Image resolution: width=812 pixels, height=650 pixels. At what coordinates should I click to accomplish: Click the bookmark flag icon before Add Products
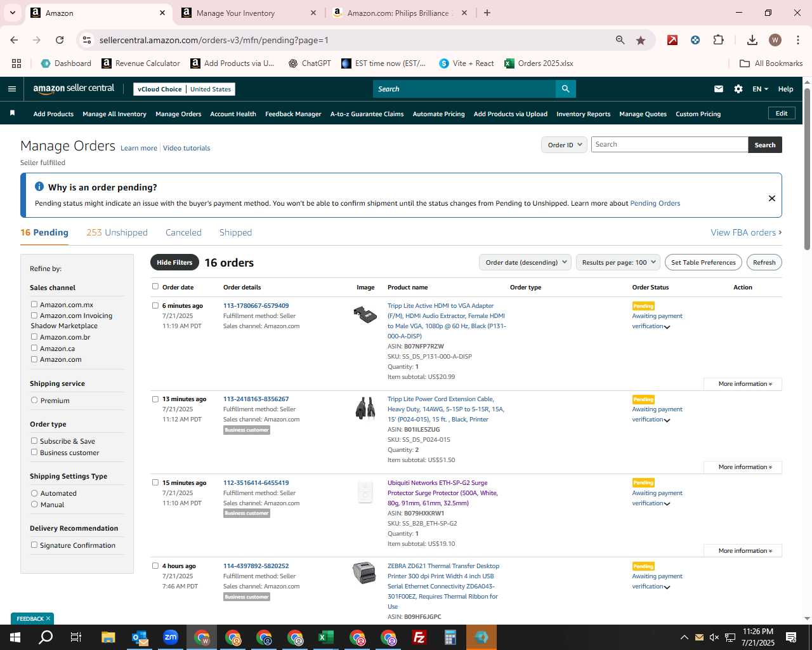(x=12, y=114)
